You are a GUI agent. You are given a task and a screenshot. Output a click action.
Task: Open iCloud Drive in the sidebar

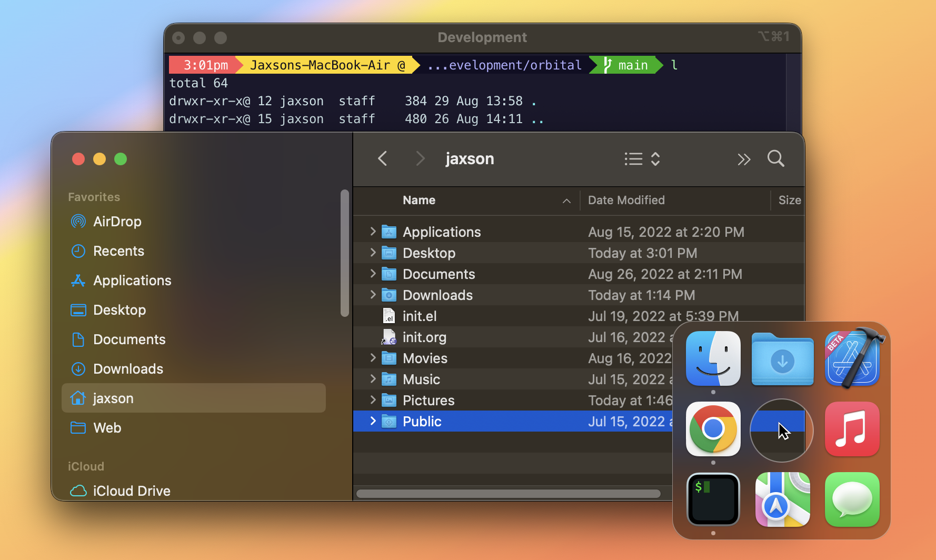coord(194,491)
